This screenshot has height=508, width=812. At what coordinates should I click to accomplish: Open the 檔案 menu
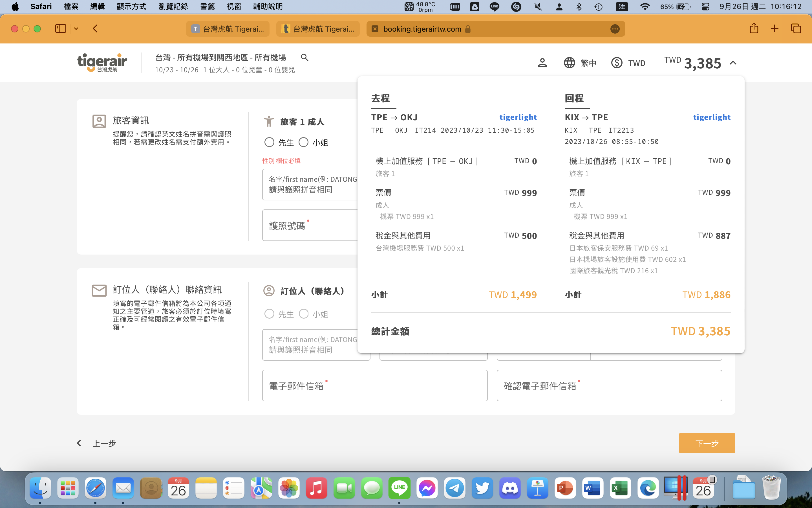click(71, 7)
